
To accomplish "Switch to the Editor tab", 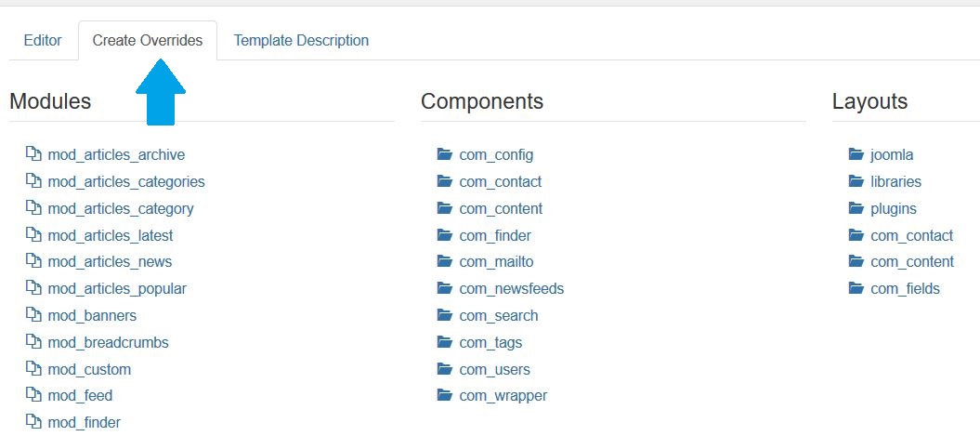I will (x=43, y=41).
